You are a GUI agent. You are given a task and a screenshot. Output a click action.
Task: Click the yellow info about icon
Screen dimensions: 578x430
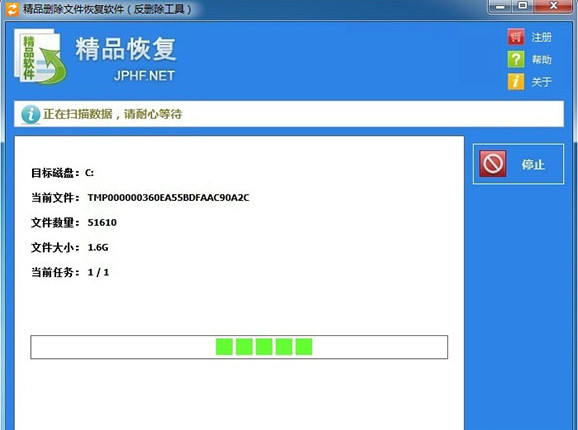pos(516,81)
